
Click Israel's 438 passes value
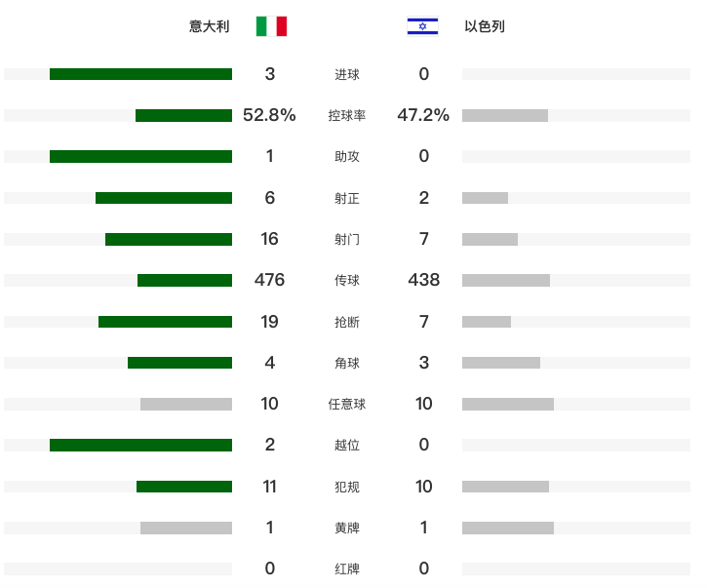(424, 280)
